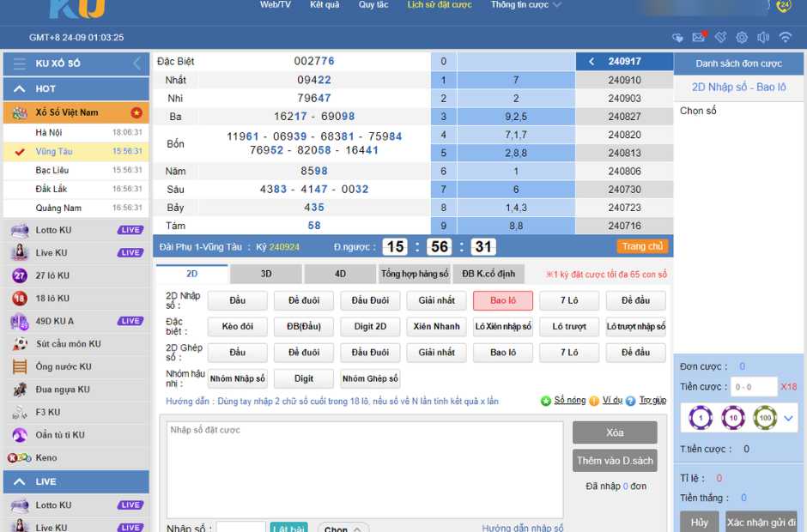Click the green Số nóng star icon

pos(545,401)
